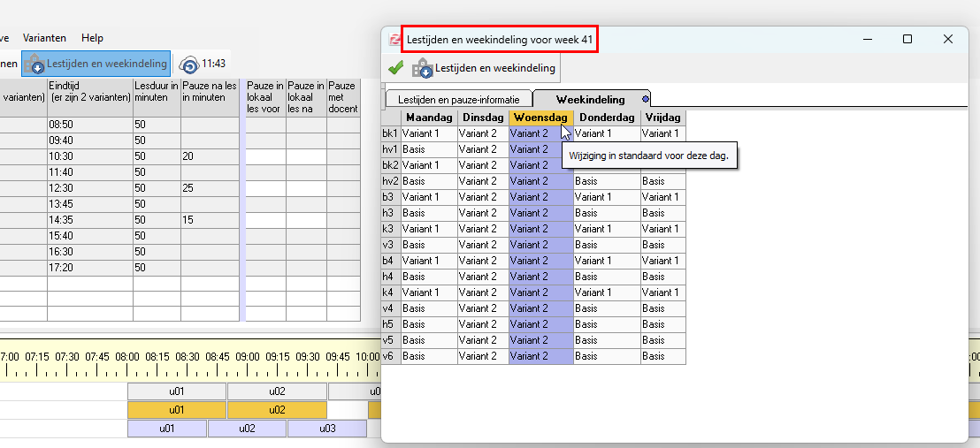Viewport: 980px width, 448px height.
Task: Click Lestijden en weekindeling in main toolbar
Action: (x=96, y=64)
